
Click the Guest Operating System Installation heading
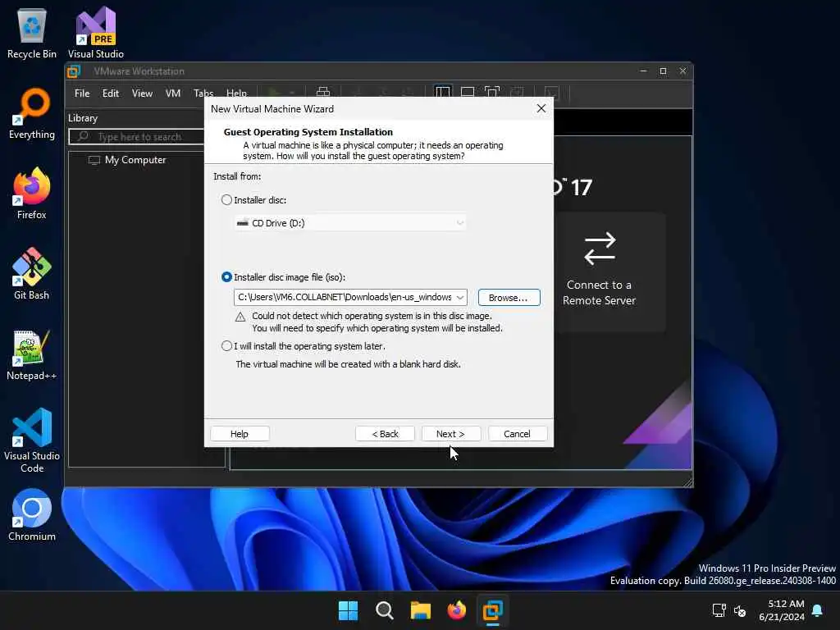pyautogui.click(x=308, y=132)
